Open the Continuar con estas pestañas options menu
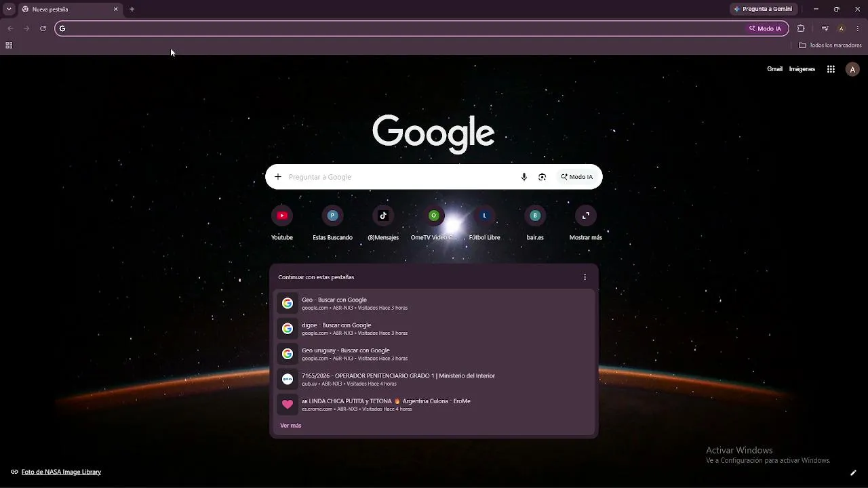Screen dimensions: 868x488 [585, 277]
